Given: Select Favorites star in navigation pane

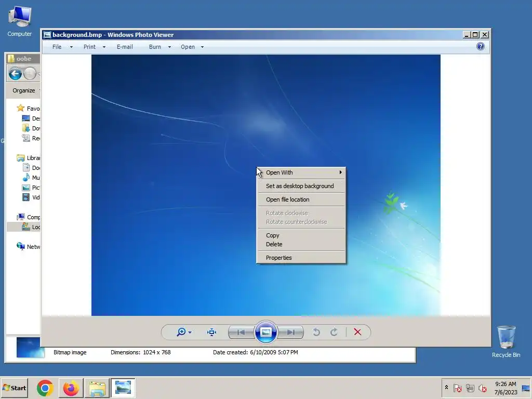Looking at the screenshot, I should pyautogui.click(x=20, y=108).
